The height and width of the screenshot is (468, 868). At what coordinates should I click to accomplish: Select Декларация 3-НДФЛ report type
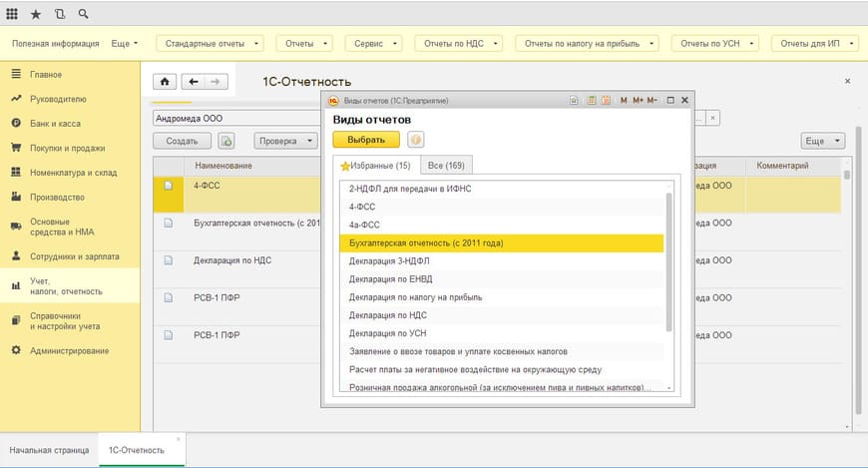[x=502, y=260]
